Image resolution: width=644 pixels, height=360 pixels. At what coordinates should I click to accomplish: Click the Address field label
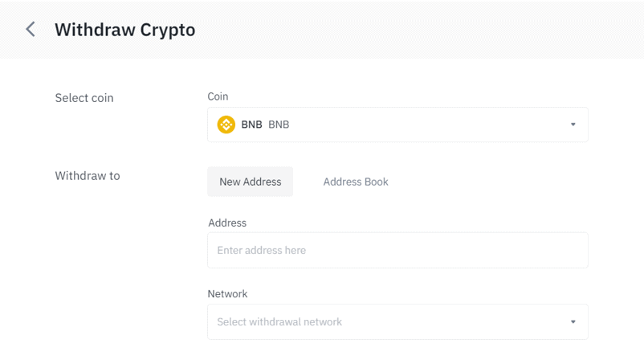[227, 223]
